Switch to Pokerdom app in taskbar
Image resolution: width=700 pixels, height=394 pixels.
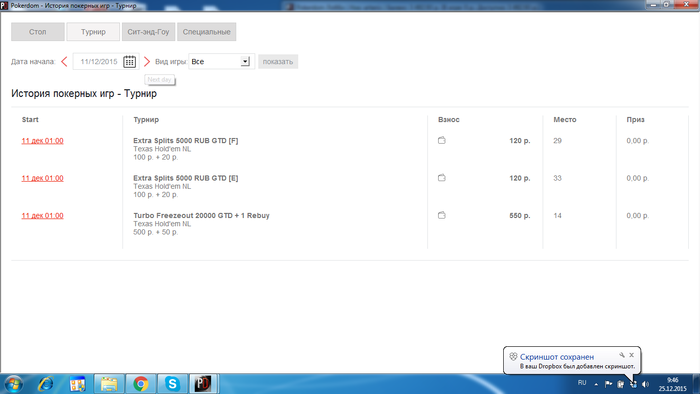click(x=203, y=384)
